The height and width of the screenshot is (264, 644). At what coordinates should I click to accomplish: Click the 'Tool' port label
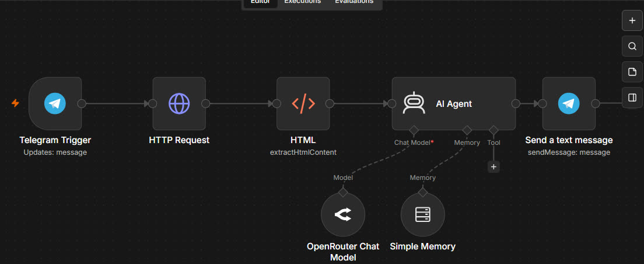point(494,143)
